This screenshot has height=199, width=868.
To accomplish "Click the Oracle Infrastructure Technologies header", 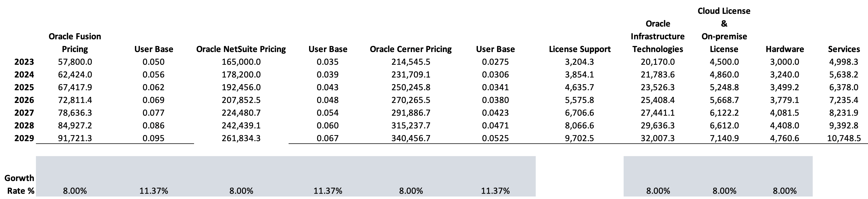I will (657, 37).
